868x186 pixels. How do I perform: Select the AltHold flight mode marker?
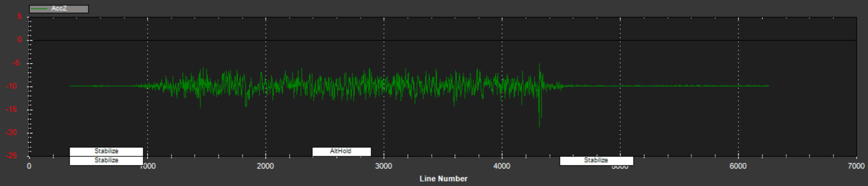point(341,151)
